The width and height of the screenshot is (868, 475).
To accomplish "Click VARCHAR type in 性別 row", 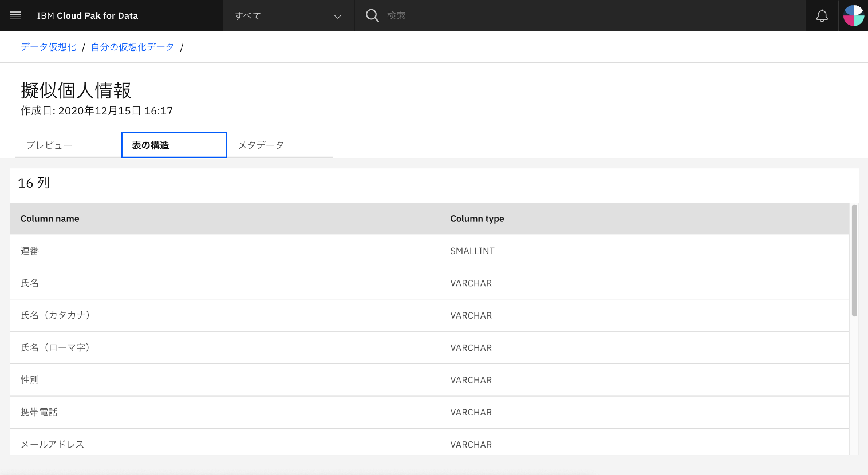I will [471, 380].
